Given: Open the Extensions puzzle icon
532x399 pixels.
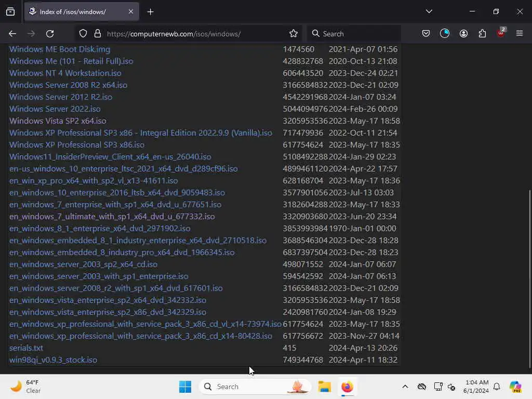Looking at the screenshot, I should (x=482, y=33).
